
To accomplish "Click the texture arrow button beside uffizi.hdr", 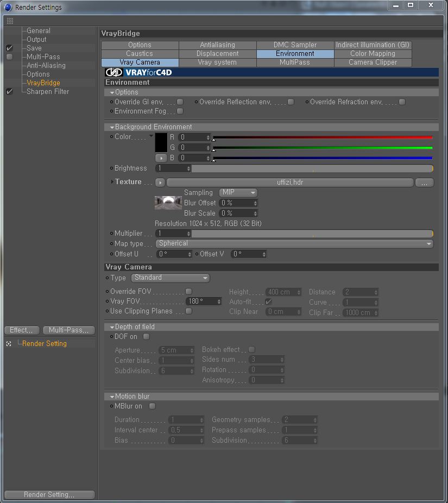I will pos(160,183).
